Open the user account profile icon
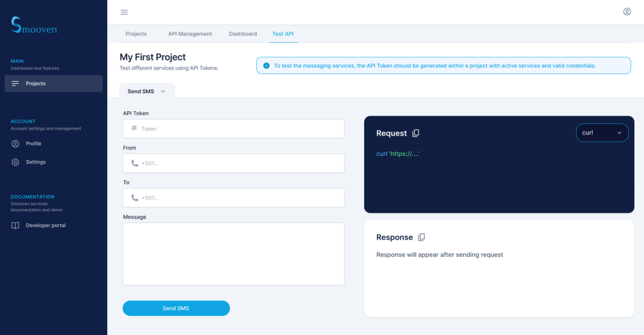644x335 pixels. [627, 12]
